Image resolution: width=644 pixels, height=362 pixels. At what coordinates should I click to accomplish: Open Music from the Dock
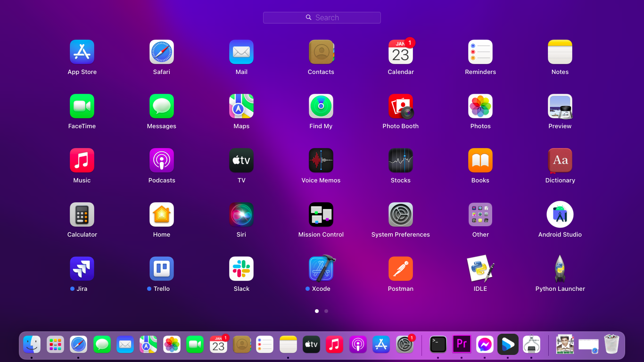pyautogui.click(x=334, y=345)
